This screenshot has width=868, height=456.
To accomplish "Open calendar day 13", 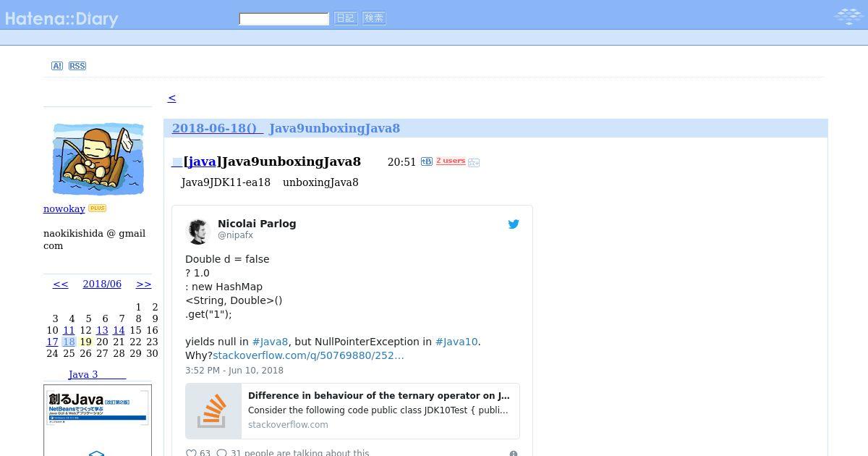I will point(102,330).
